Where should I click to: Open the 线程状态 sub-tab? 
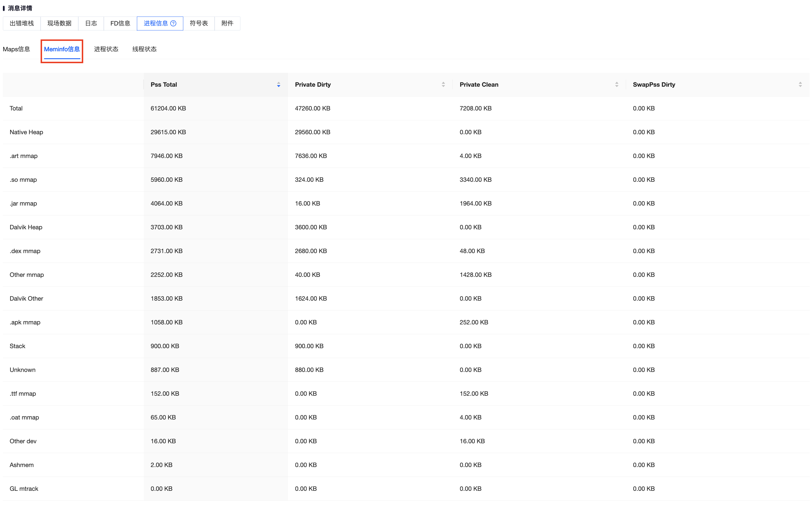click(x=145, y=49)
